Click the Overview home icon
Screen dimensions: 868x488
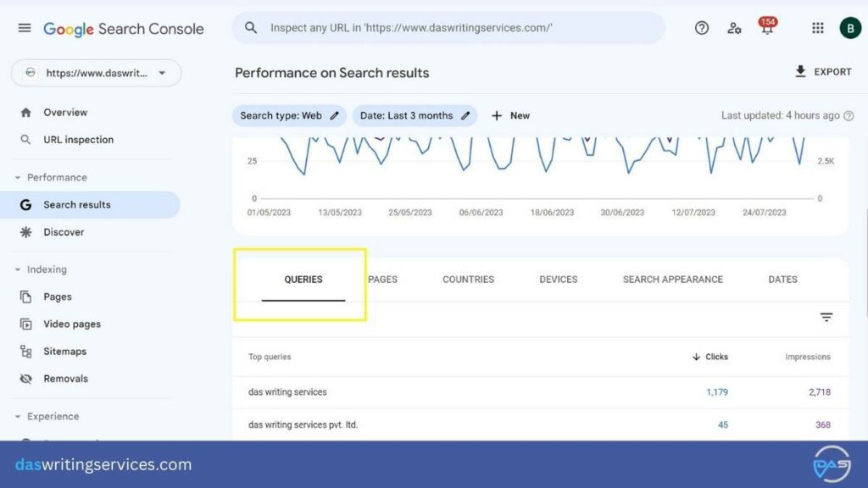pos(25,113)
